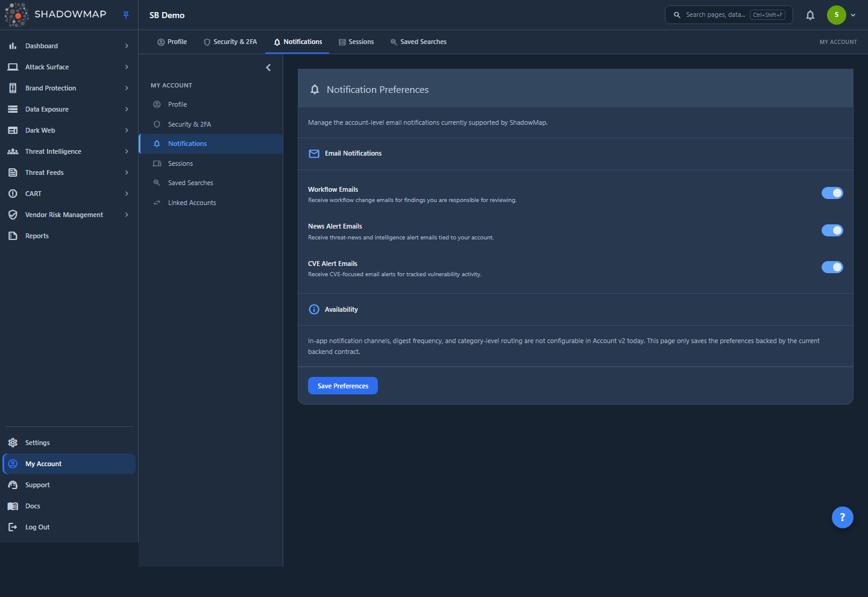Click the Attack Surface laptop icon
The image size is (868, 597).
point(13,67)
